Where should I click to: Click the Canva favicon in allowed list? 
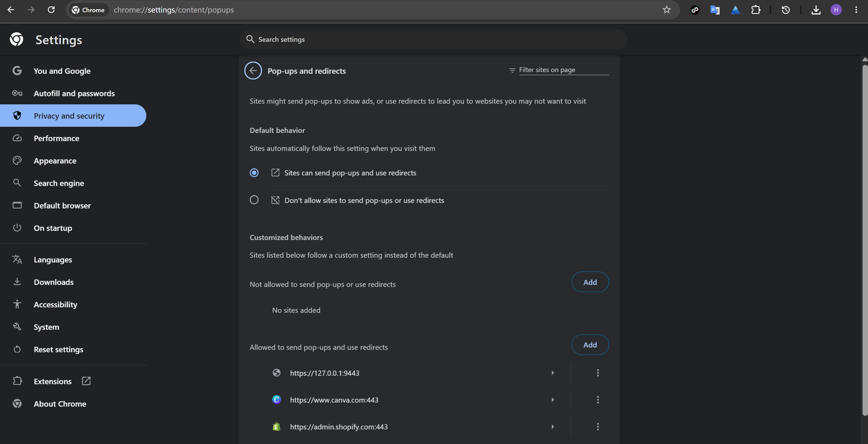(x=277, y=400)
